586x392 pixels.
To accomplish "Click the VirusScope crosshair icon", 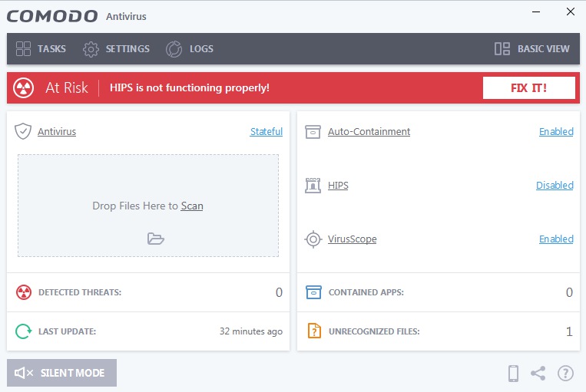I will (313, 239).
